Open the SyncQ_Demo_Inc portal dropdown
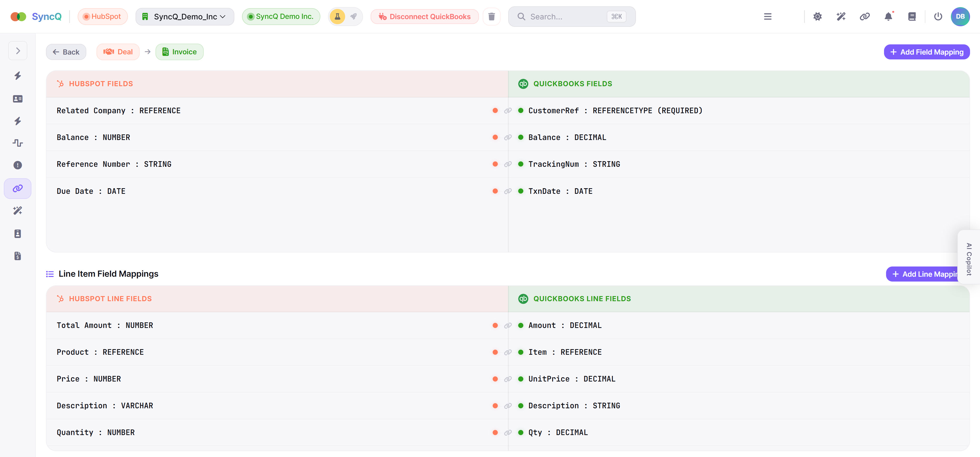The width and height of the screenshot is (980, 457). point(185,16)
